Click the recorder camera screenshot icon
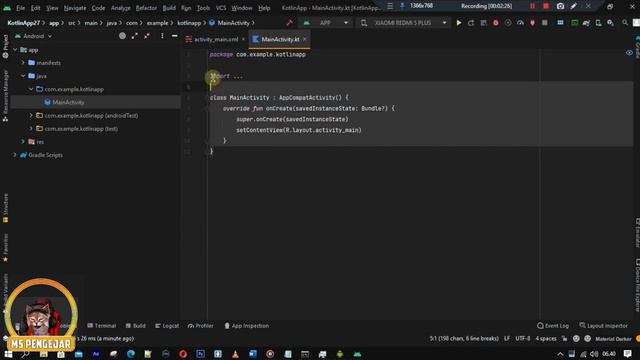The width and height of the screenshot is (640, 360). pyautogui.click(x=560, y=6)
